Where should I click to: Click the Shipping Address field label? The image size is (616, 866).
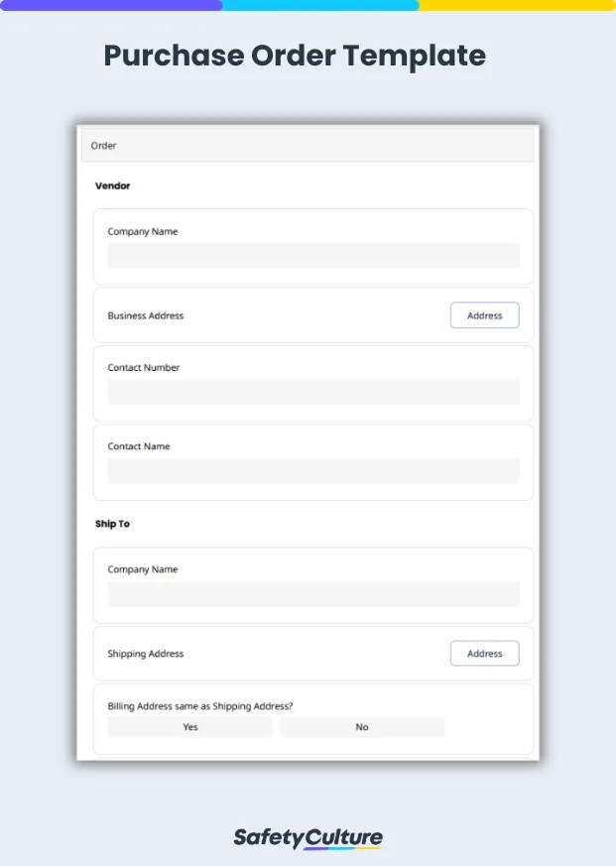(145, 653)
